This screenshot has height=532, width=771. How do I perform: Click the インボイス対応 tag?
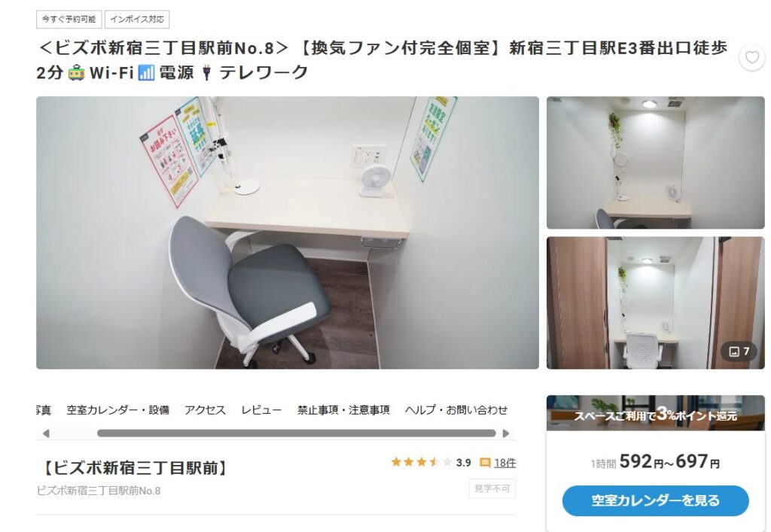(x=137, y=19)
